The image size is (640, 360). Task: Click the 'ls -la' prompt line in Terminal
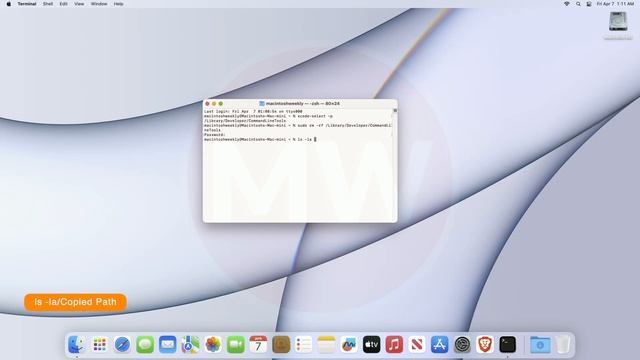click(260, 140)
